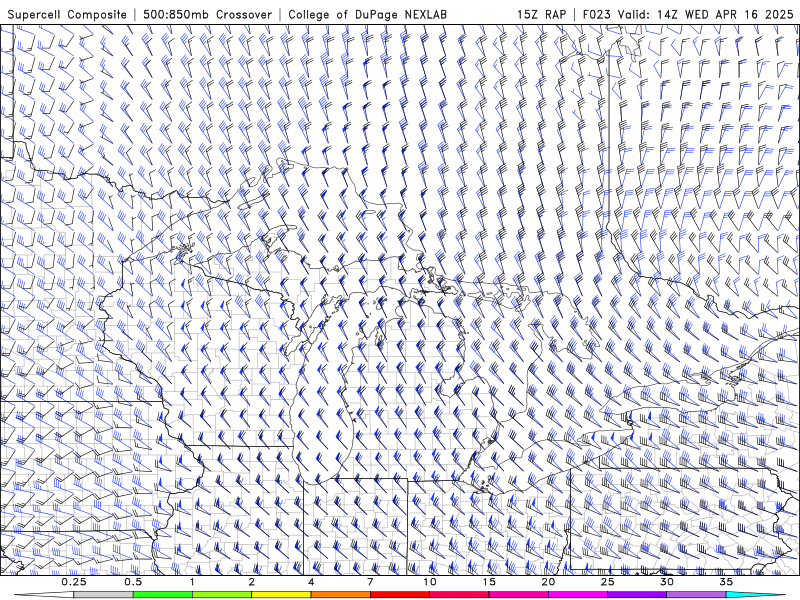The width and height of the screenshot is (800, 600).
Task: Click the yellow 2–4 color bar segment
Action: click(281, 595)
